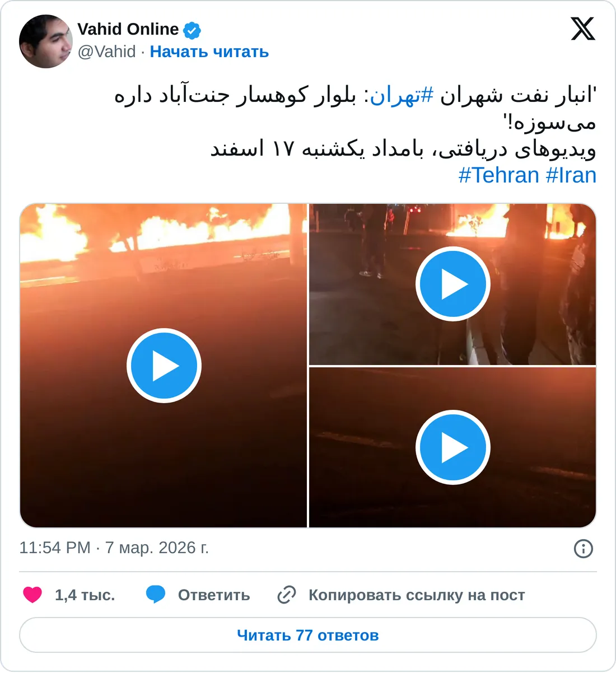Image resolution: width=616 pixels, height=673 pixels.
Task: Click the copy link chain icon
Action: pyautogui.click(x=287, y=595)
